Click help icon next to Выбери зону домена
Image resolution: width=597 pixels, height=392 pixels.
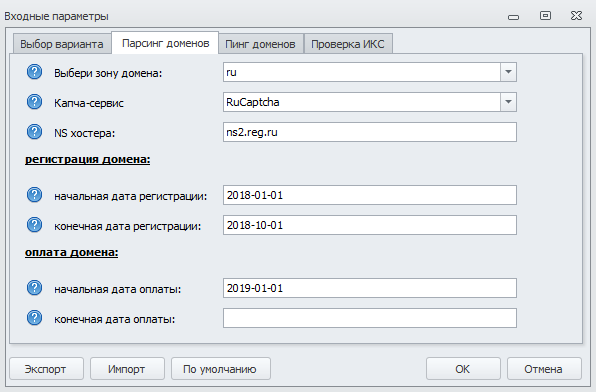34,72
